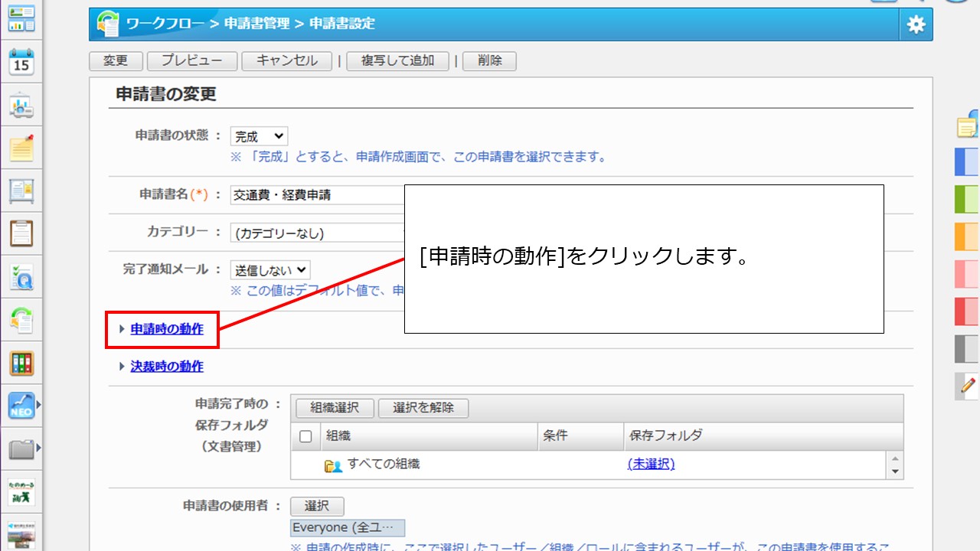The image size is (980, 551).
Task: Click the 変更 button
Action: [116, 60]
